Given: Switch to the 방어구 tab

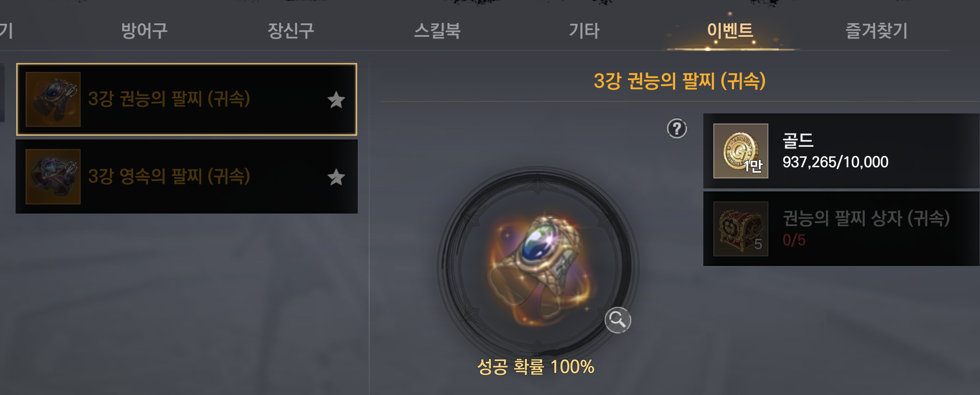Looking at the screenshot, I should 144,31.
